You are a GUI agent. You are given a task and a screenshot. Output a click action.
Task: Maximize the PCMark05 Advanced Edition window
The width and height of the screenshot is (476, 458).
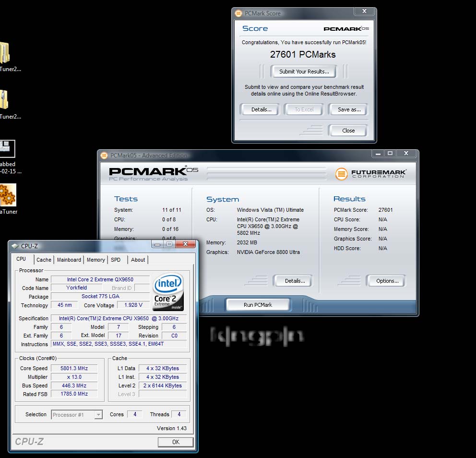click(390, 153)
